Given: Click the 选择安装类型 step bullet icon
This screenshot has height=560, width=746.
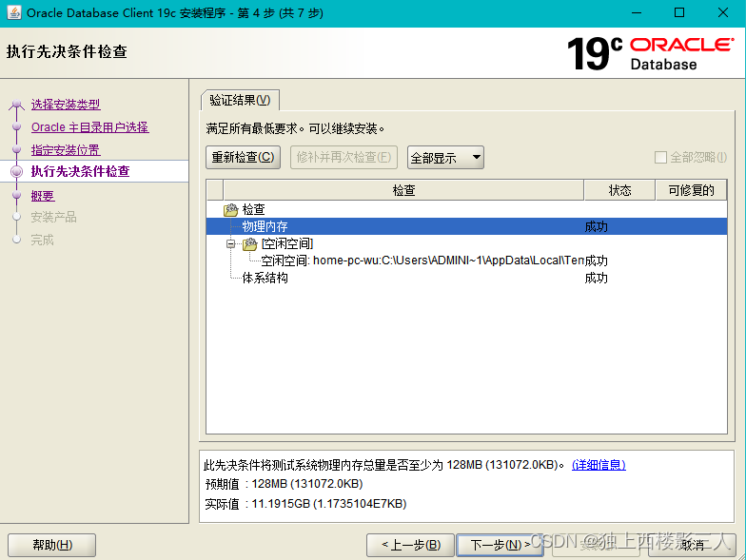Looking at the screenshot, I should 17,105.
